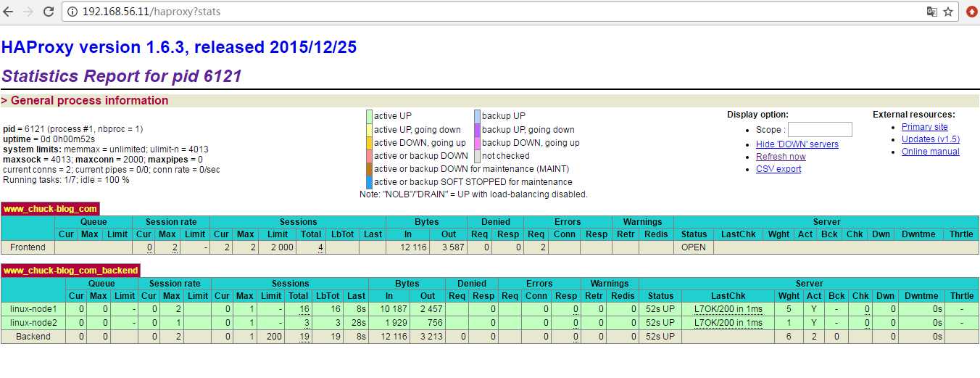Reload the page with the refresh icon
This screenshot has height=378, width=980.
tap(49, 12)
